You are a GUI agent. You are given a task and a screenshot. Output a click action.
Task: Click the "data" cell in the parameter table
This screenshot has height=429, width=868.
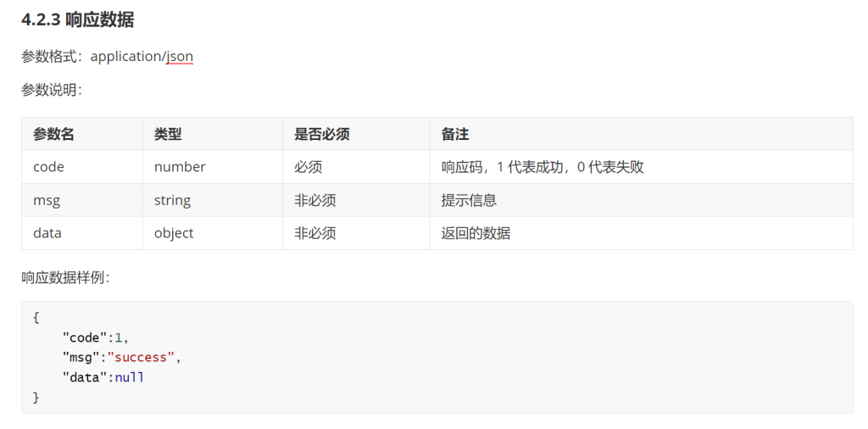[47, 233]
